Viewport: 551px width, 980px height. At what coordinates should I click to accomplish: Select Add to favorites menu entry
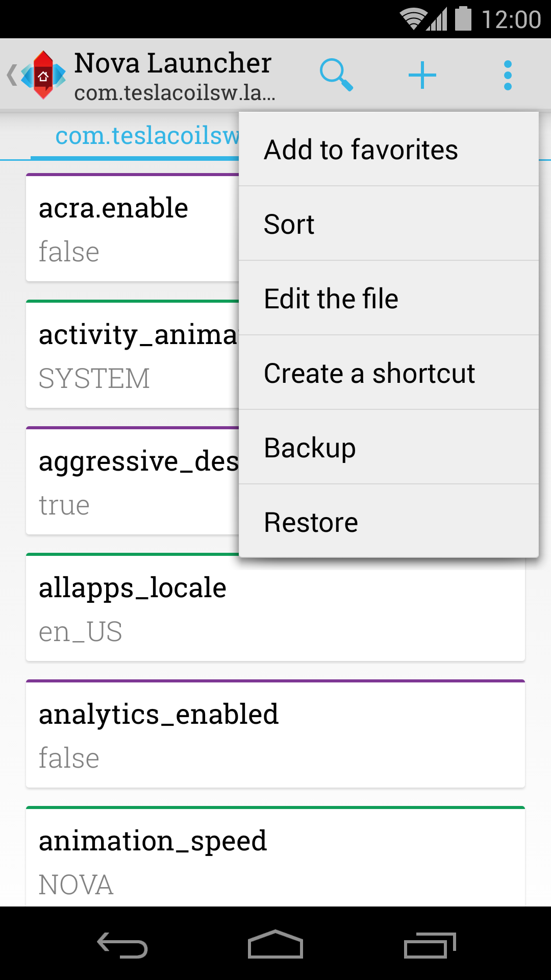[389, 150]
